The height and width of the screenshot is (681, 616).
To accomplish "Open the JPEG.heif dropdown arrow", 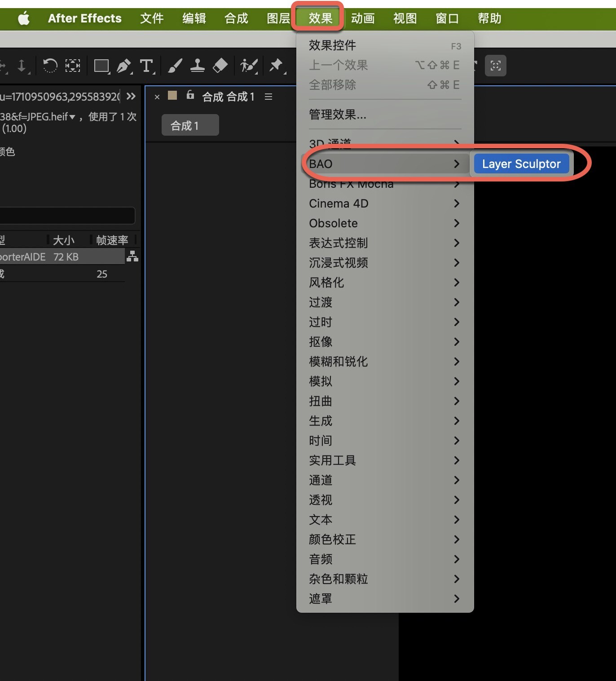I will point(72,117).
